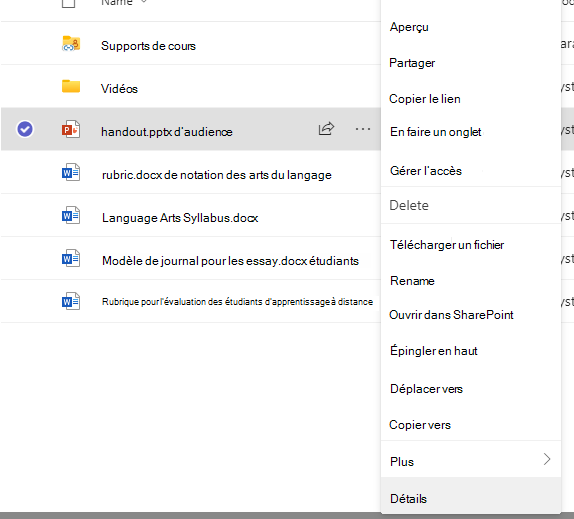574x519 pixels.
Task: Click Word icon beside Language Arts Syllabus.docx
Action: pos(71,215)
